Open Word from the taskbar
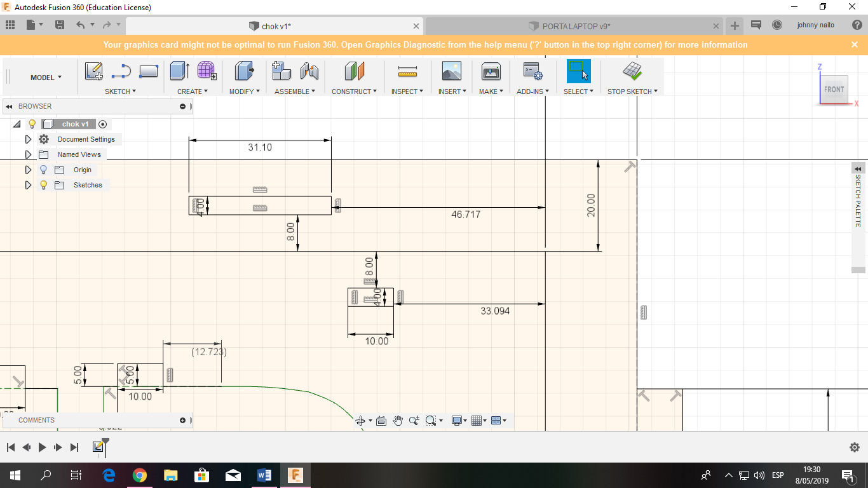Image resolution: width=868 pixels, height=488 pixels. [264, 475]
